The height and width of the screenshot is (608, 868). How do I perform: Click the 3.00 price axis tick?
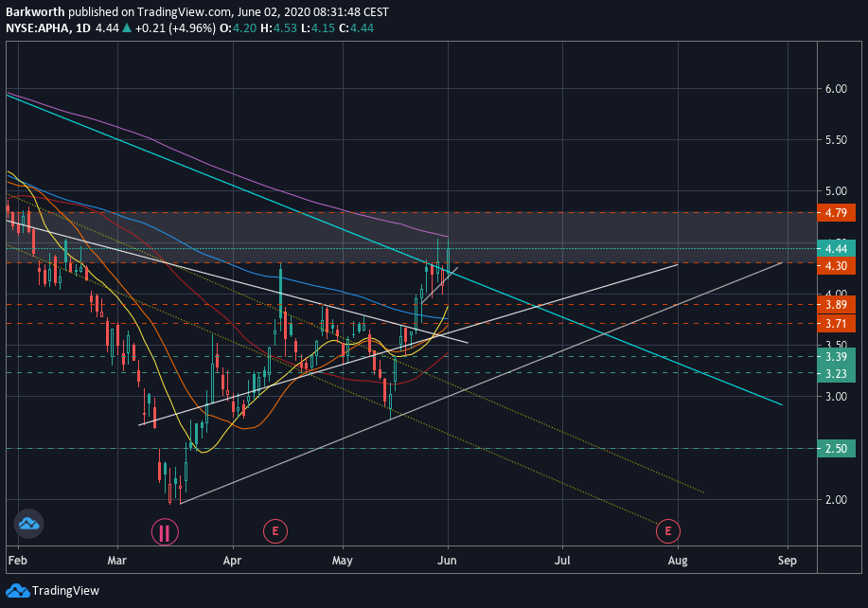(836, 397)
